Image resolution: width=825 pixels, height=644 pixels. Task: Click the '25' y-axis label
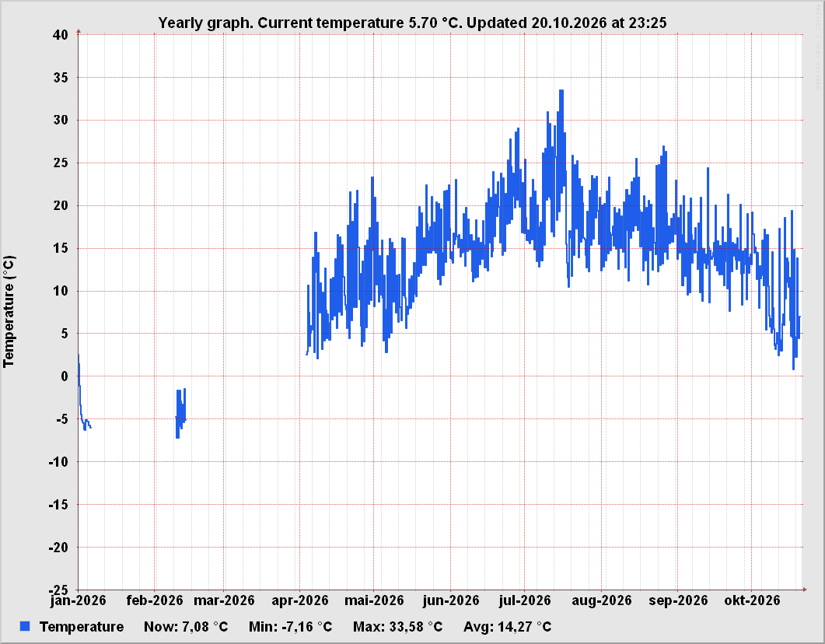tap(61, 163)
